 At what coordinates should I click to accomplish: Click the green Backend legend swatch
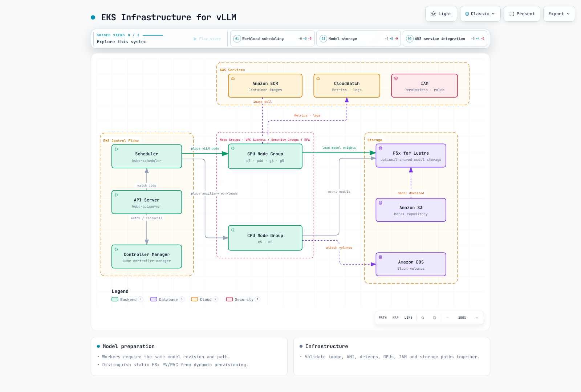115,299
